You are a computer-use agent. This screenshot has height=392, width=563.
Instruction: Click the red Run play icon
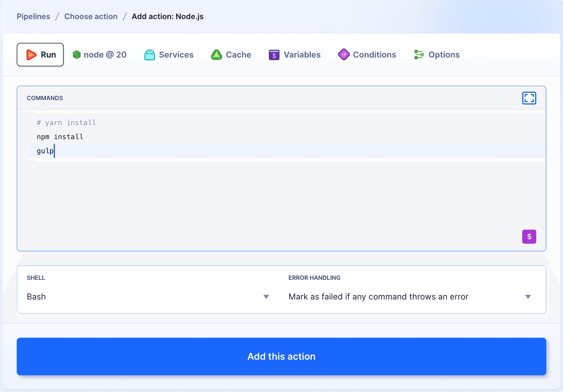[31, 55]
